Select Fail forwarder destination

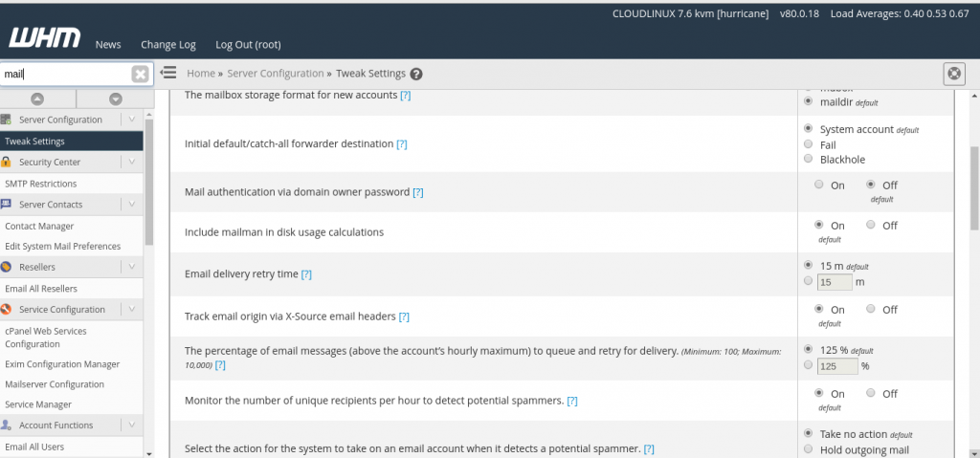point(808,144)
